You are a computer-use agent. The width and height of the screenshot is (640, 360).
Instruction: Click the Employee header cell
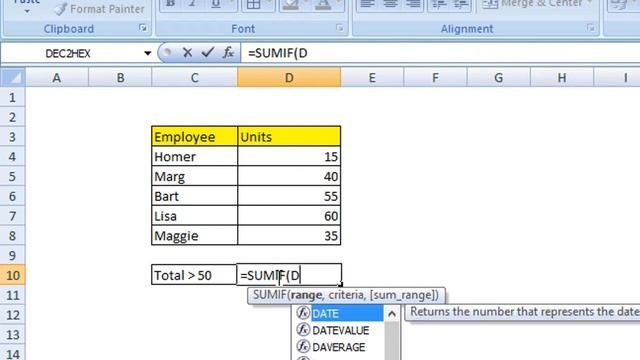pyautogui.click(x=194, y=137)
